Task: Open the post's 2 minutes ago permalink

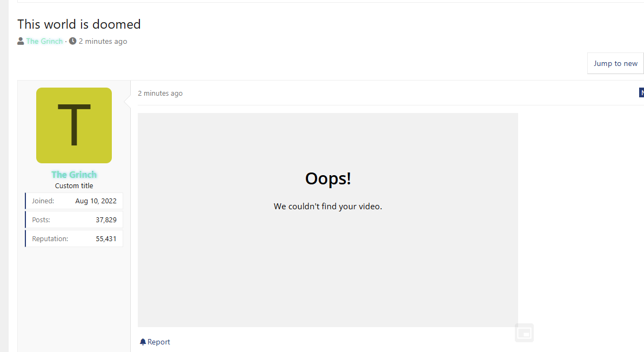Action: pyautogui.click(x=160, y=93)
